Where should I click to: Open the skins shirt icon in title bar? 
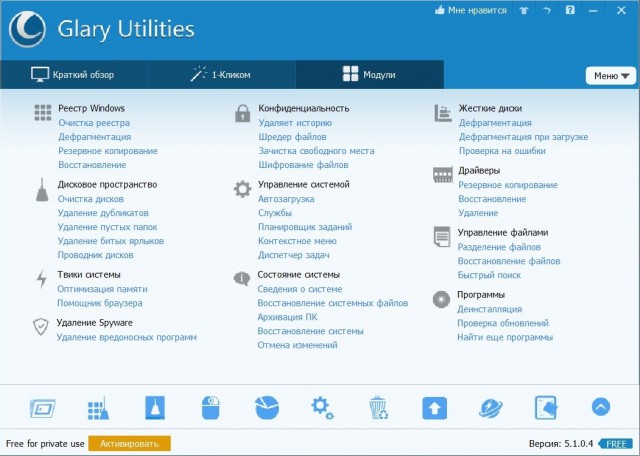point(524,11)
